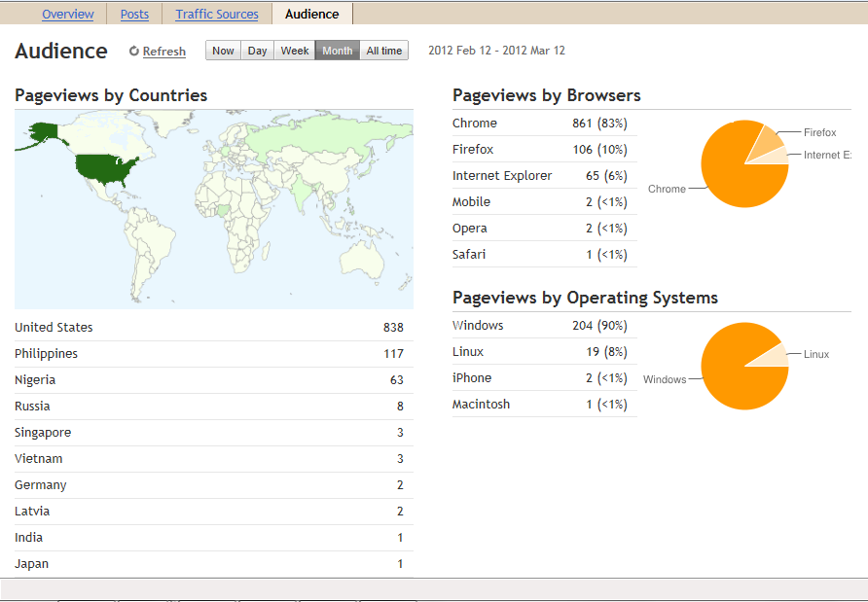The height and width of the screenshot is (602, 868).
Task: Click the Pageviews by Countries heading
Action: click(111, 95)
